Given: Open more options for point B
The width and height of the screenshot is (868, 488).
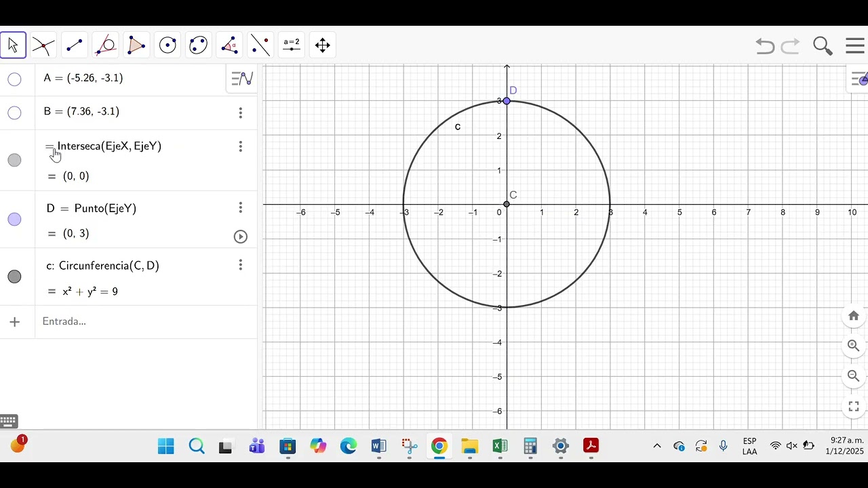Looking at the screenshot, I should click(240, 113).
